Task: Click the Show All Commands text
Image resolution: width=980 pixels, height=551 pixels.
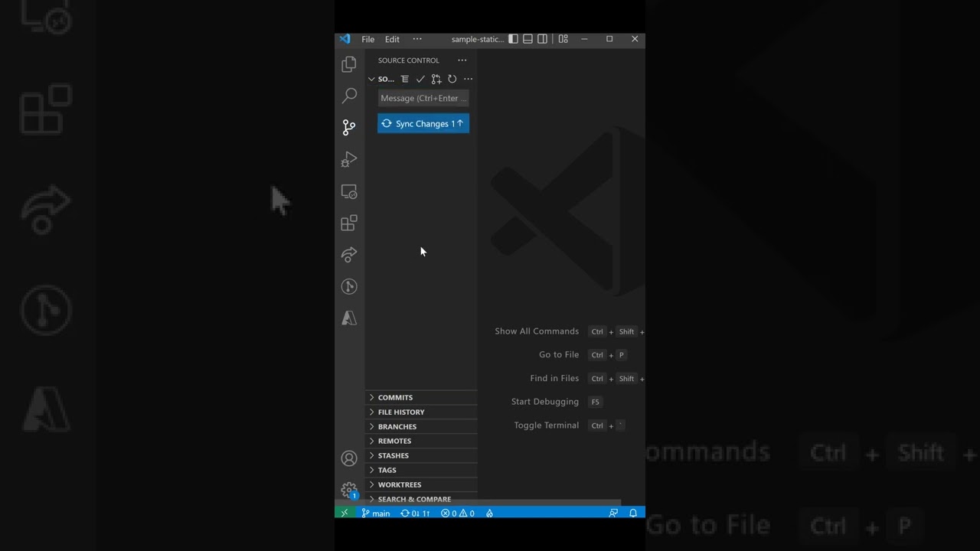Action: tap(537, 331)
